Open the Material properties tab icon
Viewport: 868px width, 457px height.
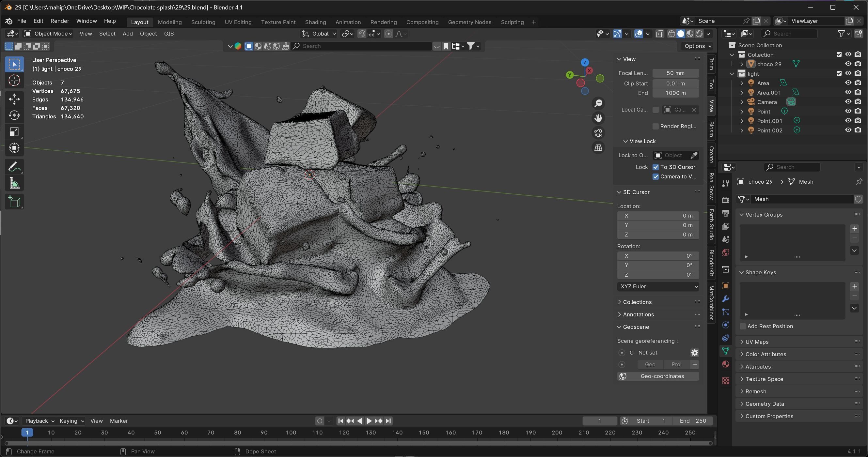(725, 364)
